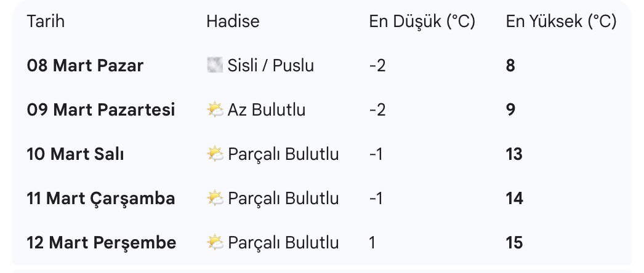644x273 pixels.
Task: Click the Tarih column header
Action: tap(46, 22)
